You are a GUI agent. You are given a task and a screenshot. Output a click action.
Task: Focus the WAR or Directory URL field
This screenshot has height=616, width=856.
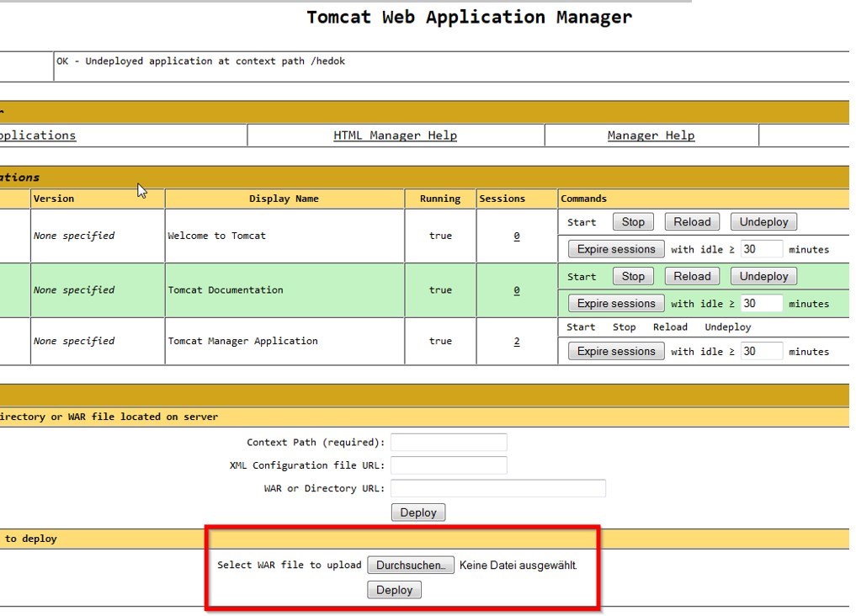(x=498, y=488)
